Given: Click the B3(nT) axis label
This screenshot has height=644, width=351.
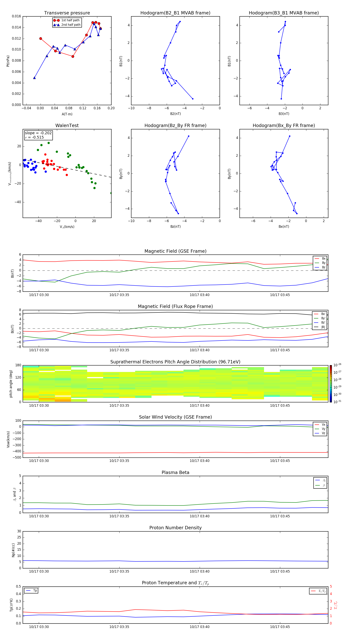Looking at the screenshot, I should coord(284,114).
